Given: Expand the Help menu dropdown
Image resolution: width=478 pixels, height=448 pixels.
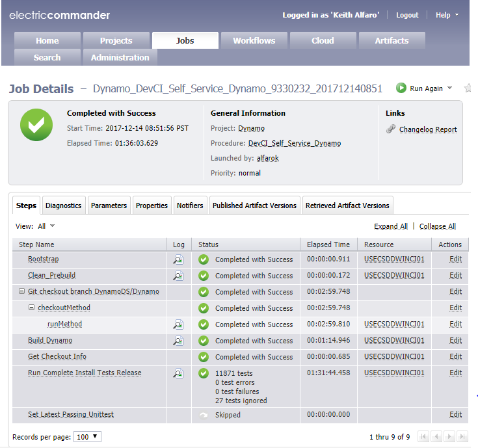Looking at the screenshot, I should pos(447,15).
